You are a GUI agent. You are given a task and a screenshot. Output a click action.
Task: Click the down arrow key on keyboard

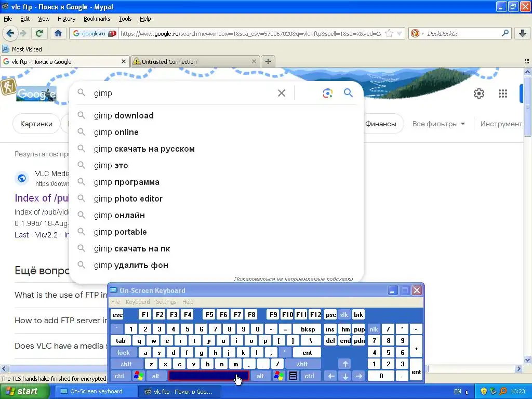coord(345,376)
